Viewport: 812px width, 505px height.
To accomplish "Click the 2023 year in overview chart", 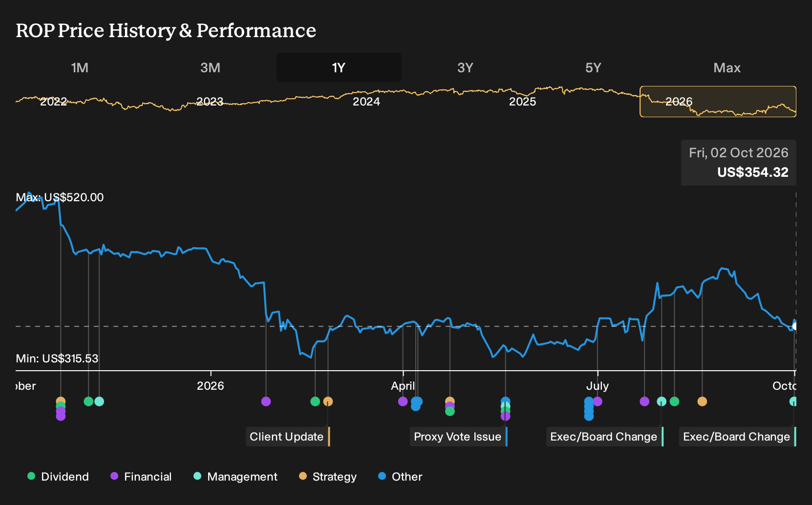I will tap(210, 102).
